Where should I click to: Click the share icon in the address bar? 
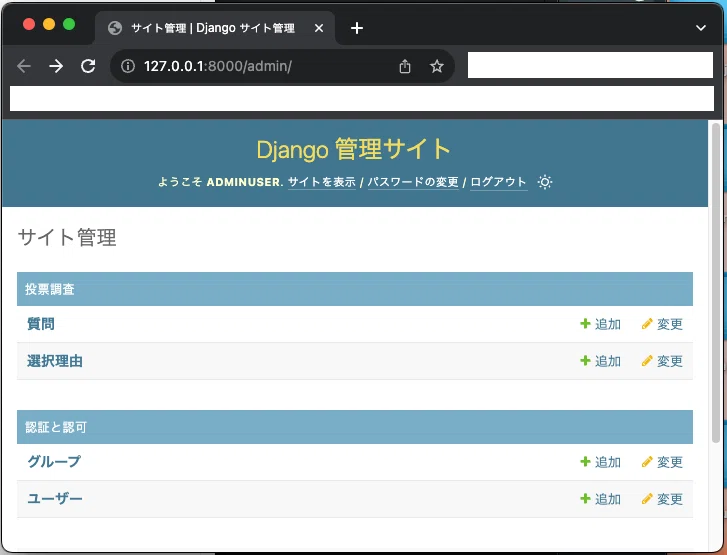coord(405,66)
